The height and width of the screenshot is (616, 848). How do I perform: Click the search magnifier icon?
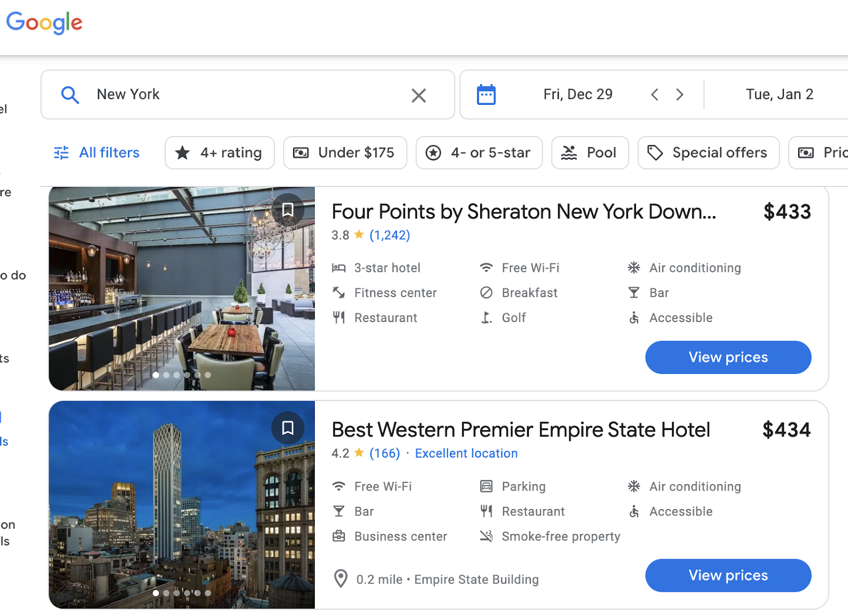point(70,95)
